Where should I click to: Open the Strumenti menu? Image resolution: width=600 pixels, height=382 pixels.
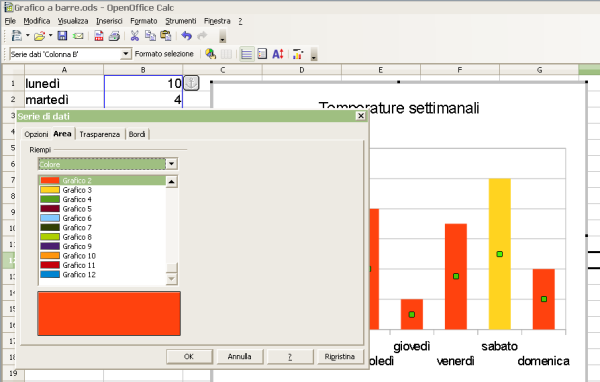point(181,21)
